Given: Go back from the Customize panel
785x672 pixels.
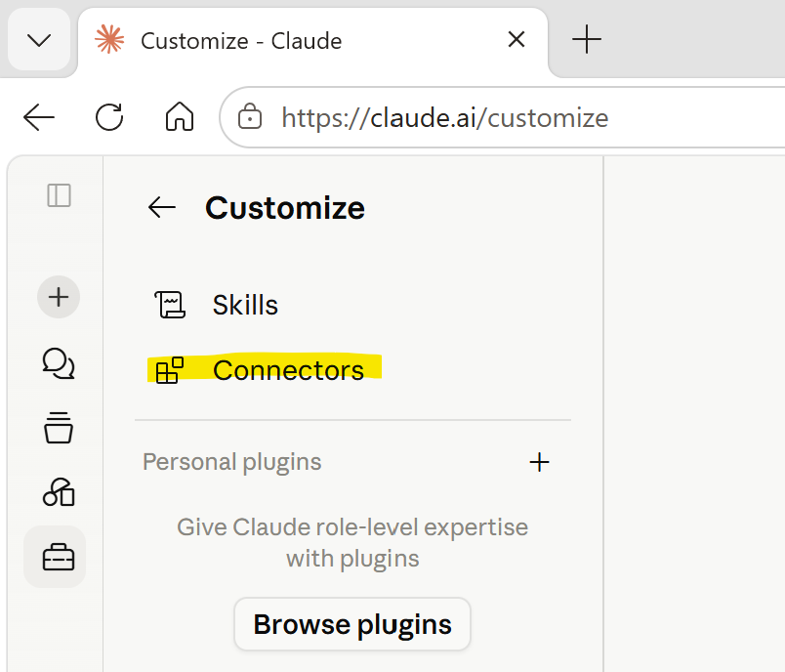Looking at the screenshot, I should pyautogui.click(x=162, y=207).
